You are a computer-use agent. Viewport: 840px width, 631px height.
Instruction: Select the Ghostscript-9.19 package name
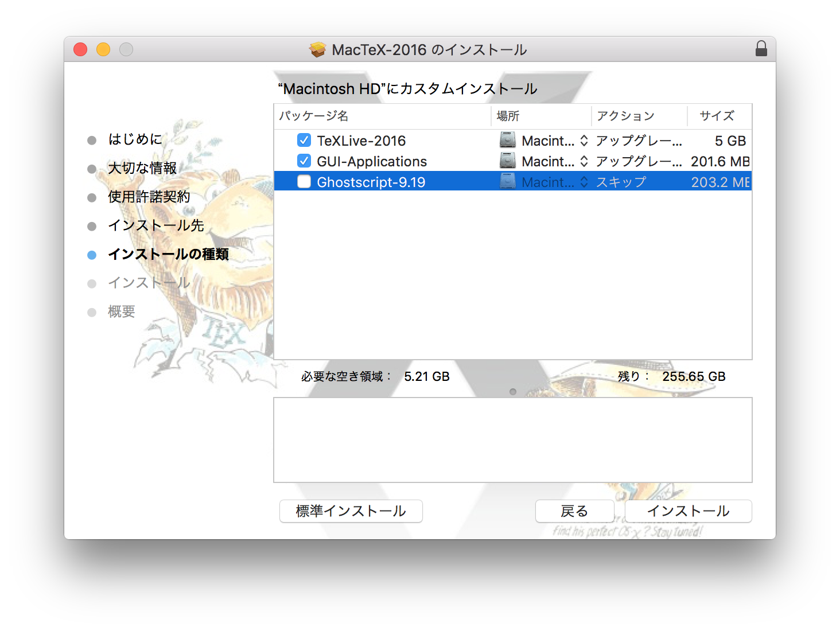click(371, 182)
